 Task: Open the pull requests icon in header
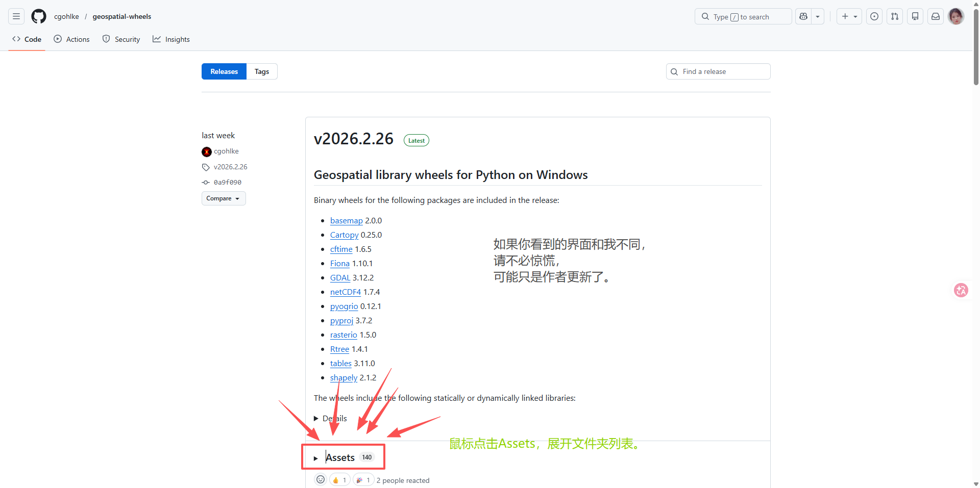pyautogui.click(x=895, y=16)
